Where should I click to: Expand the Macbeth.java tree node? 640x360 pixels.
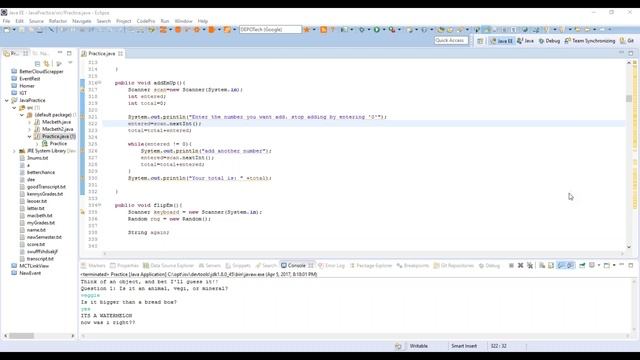pyautogui.click(x=29, y=122)
